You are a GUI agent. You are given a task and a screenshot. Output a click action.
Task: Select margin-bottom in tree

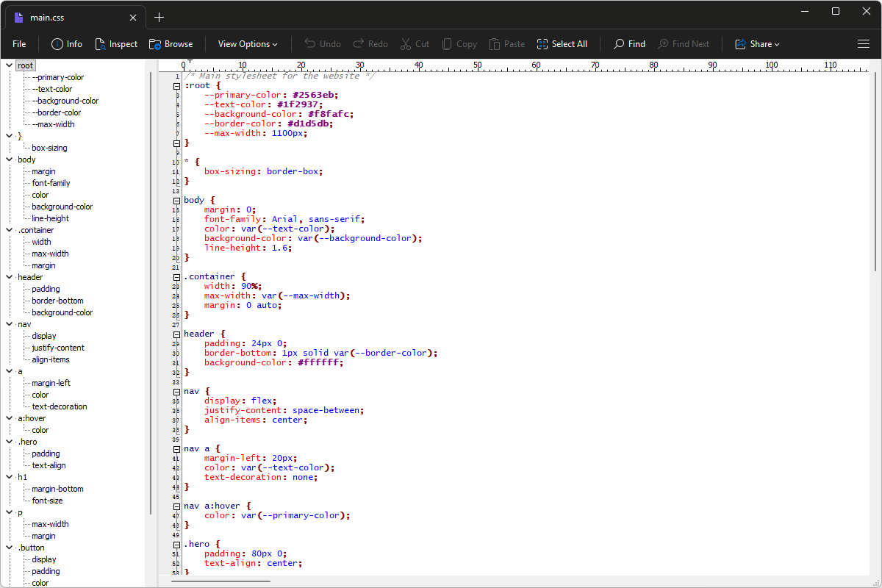[x=57, y=489]
